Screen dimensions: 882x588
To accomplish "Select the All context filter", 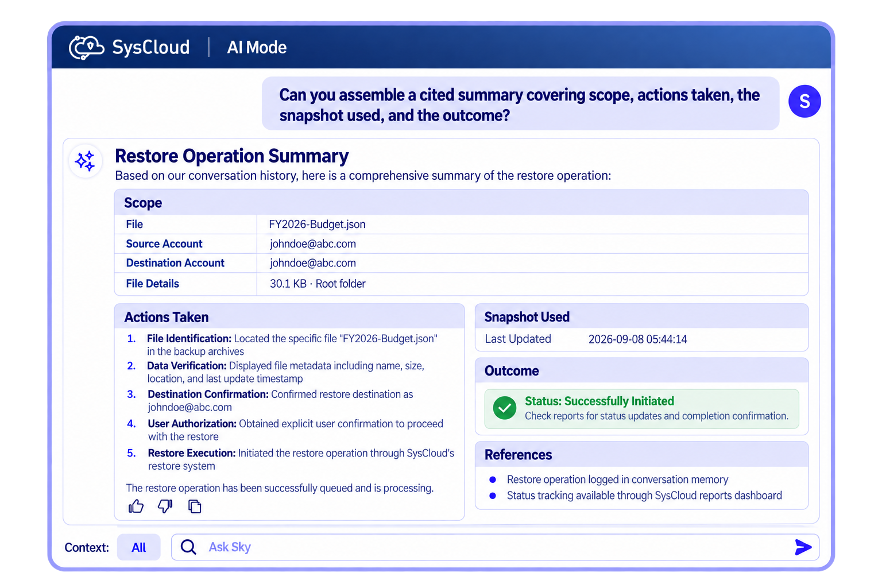I will [138, 547].
